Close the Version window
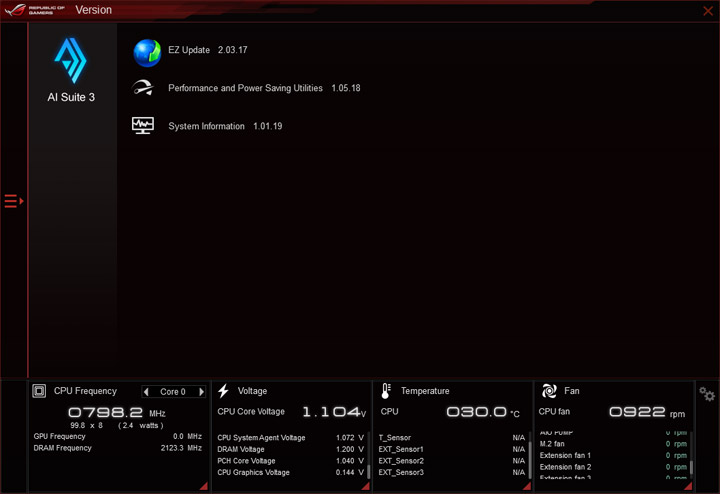Screen dimensions: 720x494 pos(708,11)
